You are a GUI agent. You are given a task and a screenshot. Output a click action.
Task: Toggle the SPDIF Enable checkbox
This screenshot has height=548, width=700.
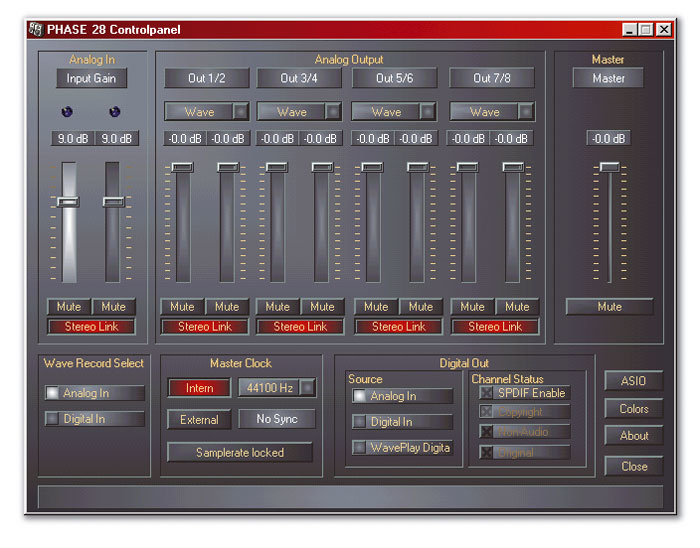click(486, 393)
